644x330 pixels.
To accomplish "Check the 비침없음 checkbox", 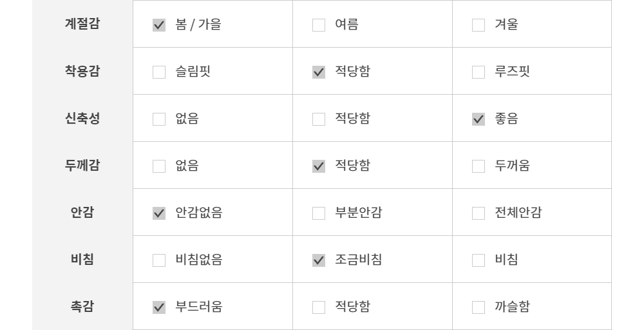I will [x=159, y=260].
